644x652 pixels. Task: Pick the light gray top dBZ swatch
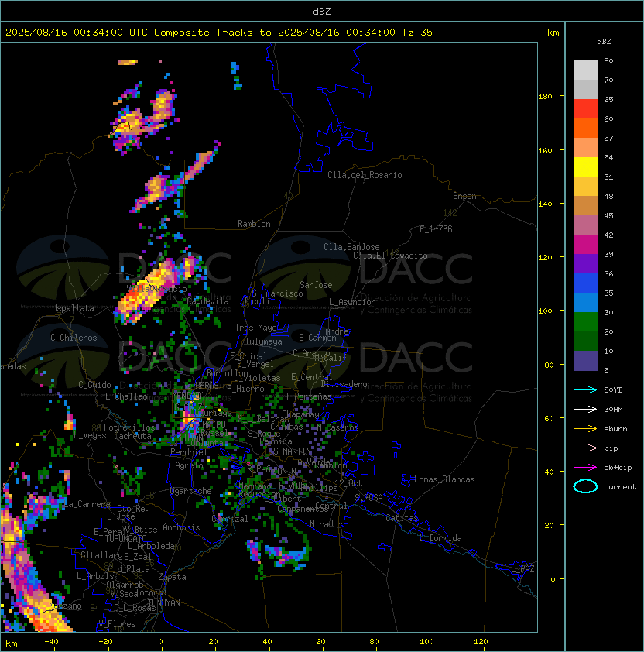(x=585, y=70)
